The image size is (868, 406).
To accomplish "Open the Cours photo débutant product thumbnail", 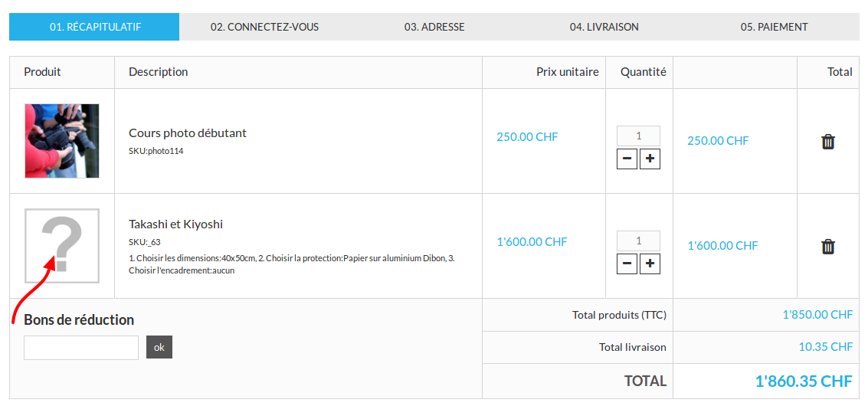I will tap(62, 141).
